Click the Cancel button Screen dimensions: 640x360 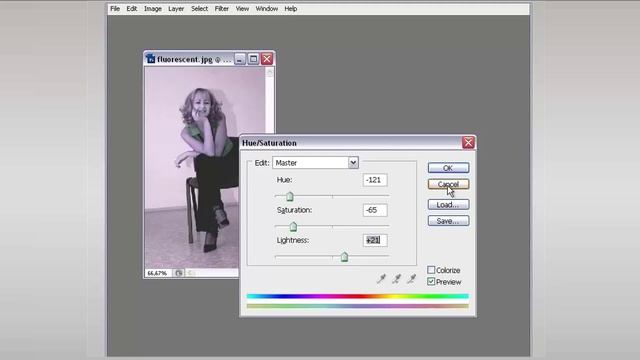point(448,184)
